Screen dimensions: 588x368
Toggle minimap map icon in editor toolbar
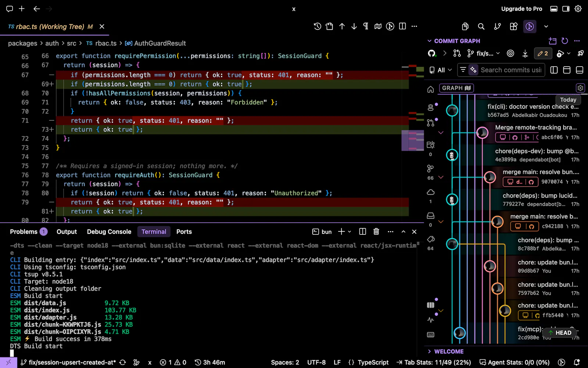tap(378, 26)
